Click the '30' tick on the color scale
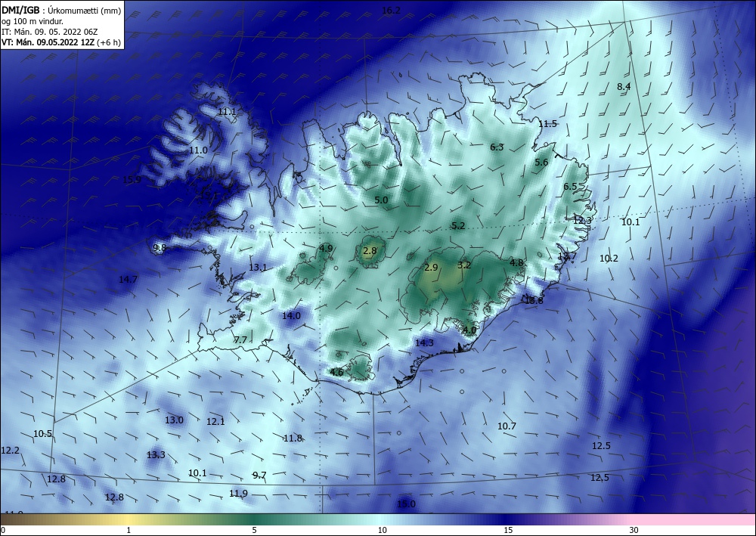The width and height of the screenshot is (756, 536). pyautogui.click(x=634, y=530)
